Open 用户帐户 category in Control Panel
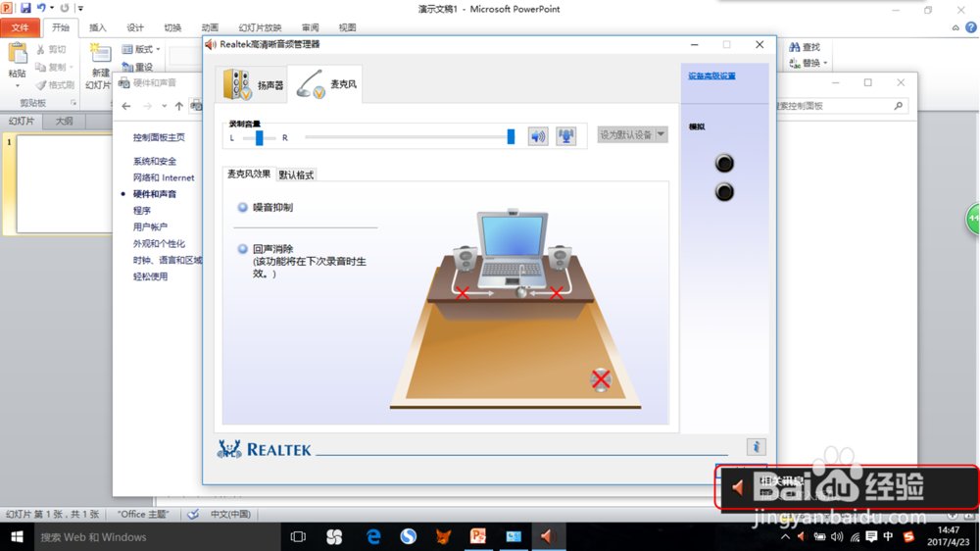 point(150,227)
